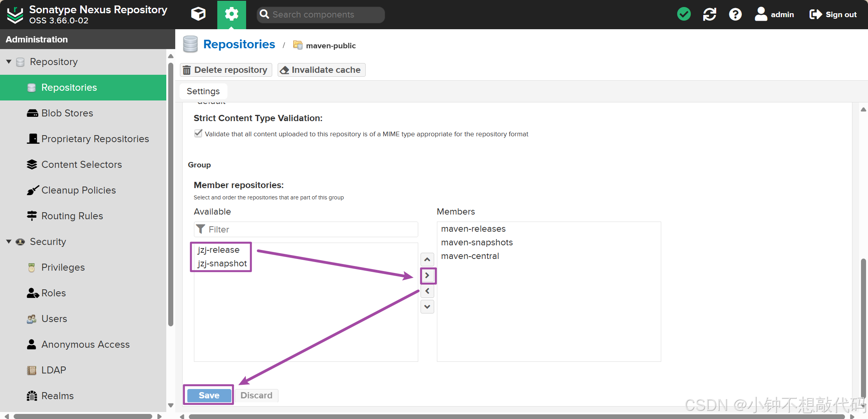868x419 pixels.
Task: Click the Privileges medal icon
Action: (x=32, y=268)
